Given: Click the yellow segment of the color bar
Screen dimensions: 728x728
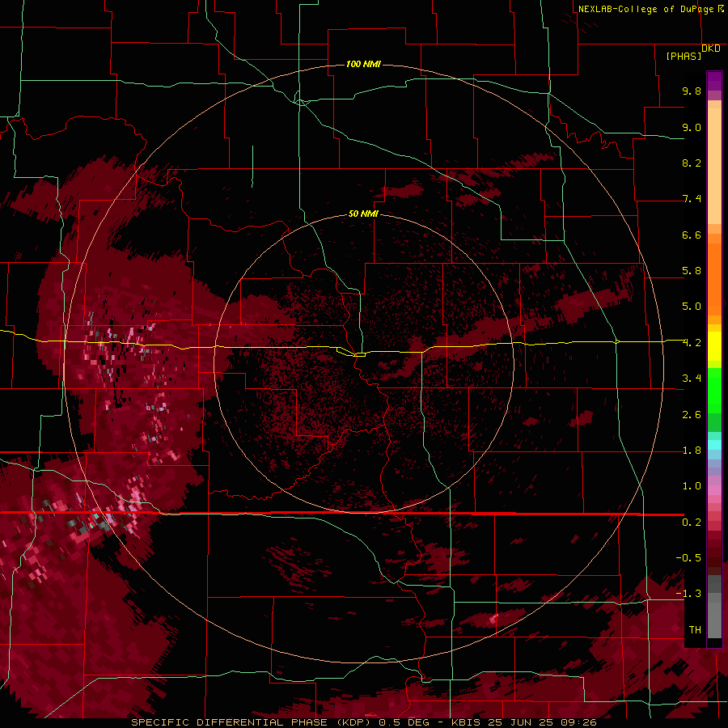Looking at the screenshot, I should [x=714, y=346].
